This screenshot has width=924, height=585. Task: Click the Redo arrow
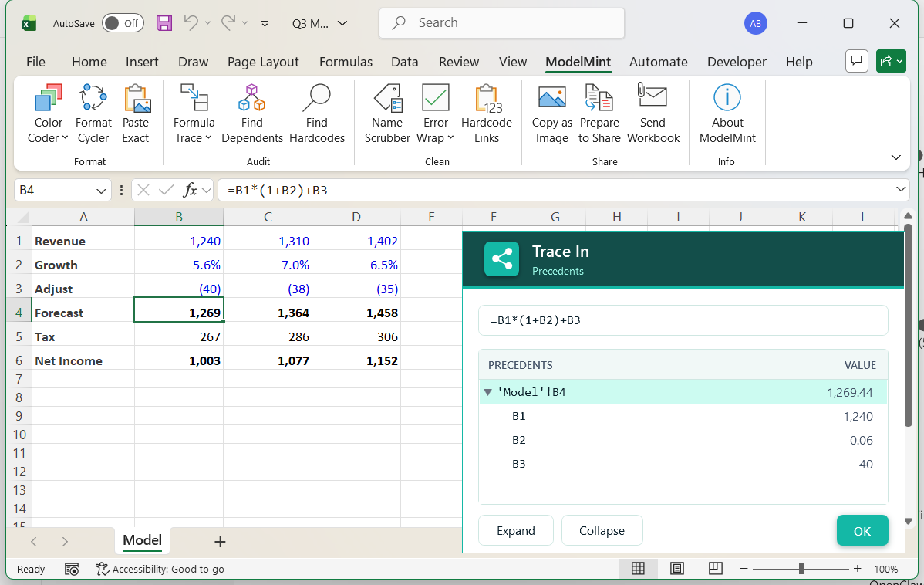tap(228, 22)
